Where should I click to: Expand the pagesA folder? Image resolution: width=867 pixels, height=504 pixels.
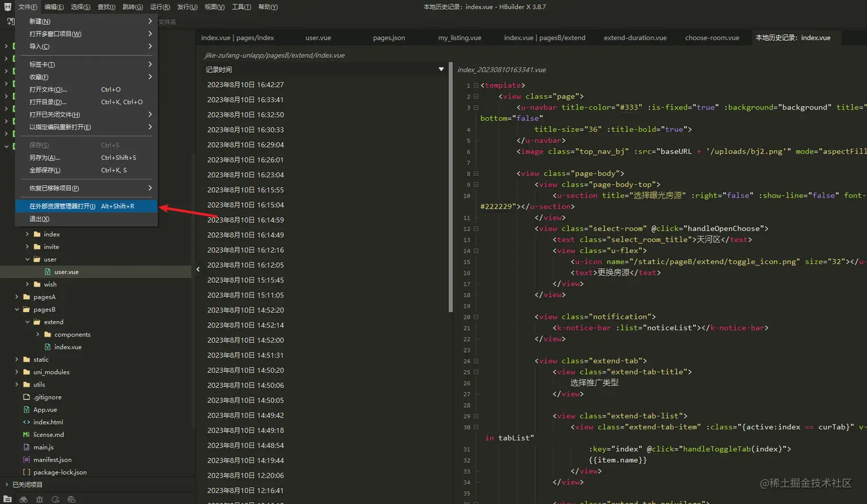17,297
